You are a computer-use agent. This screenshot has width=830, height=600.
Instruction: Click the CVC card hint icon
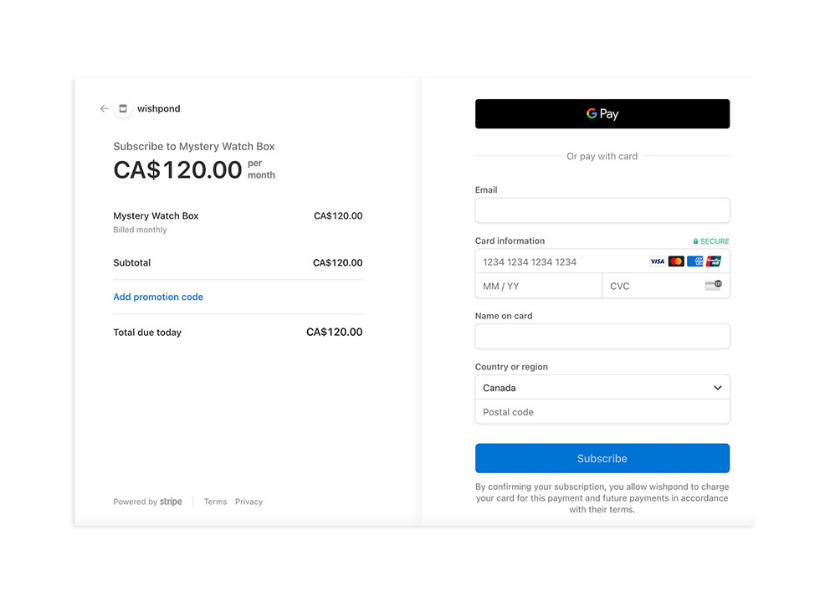point(713,286)
